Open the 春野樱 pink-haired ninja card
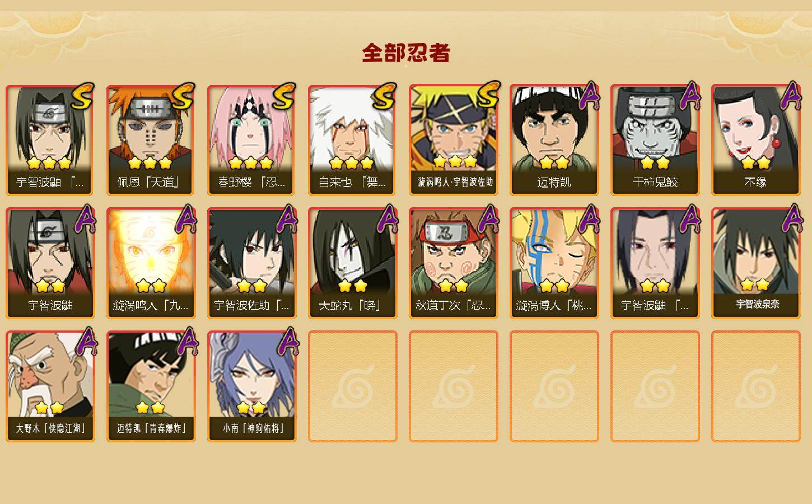 [251, 140]
